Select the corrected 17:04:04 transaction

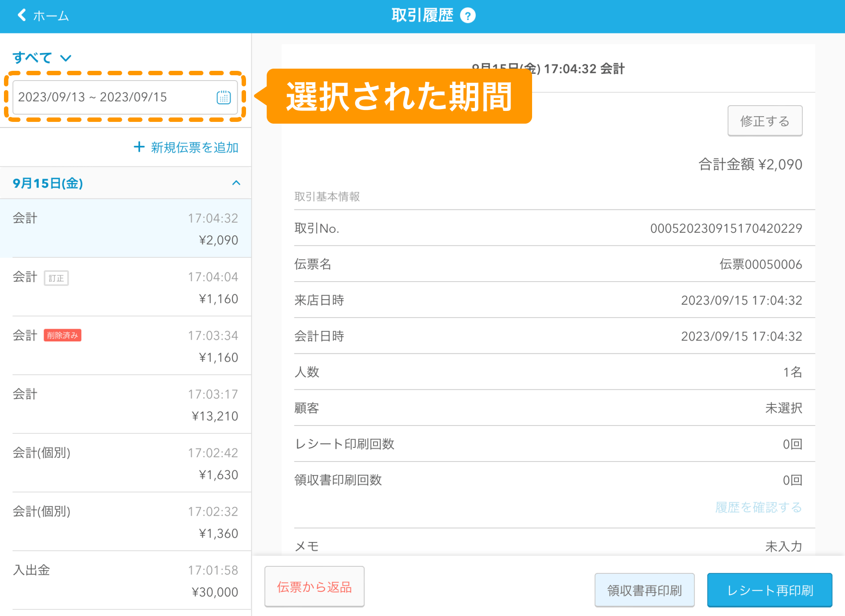125,287
